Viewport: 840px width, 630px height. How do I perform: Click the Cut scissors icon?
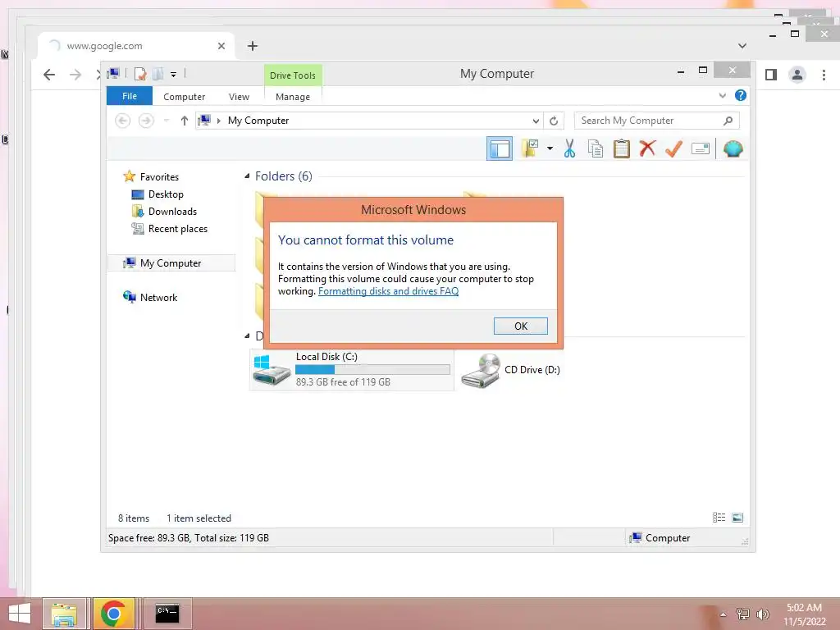tap(569, 148)
